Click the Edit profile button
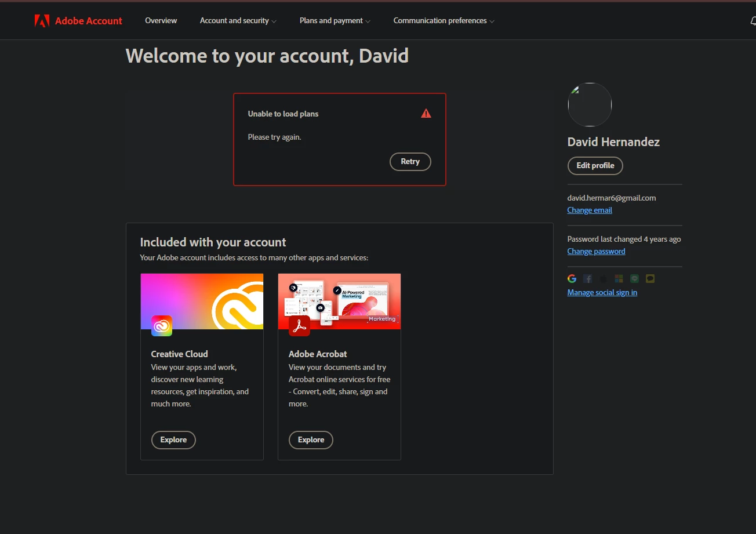The width and height of the screenshot is (756, 534). click(595, 165)
